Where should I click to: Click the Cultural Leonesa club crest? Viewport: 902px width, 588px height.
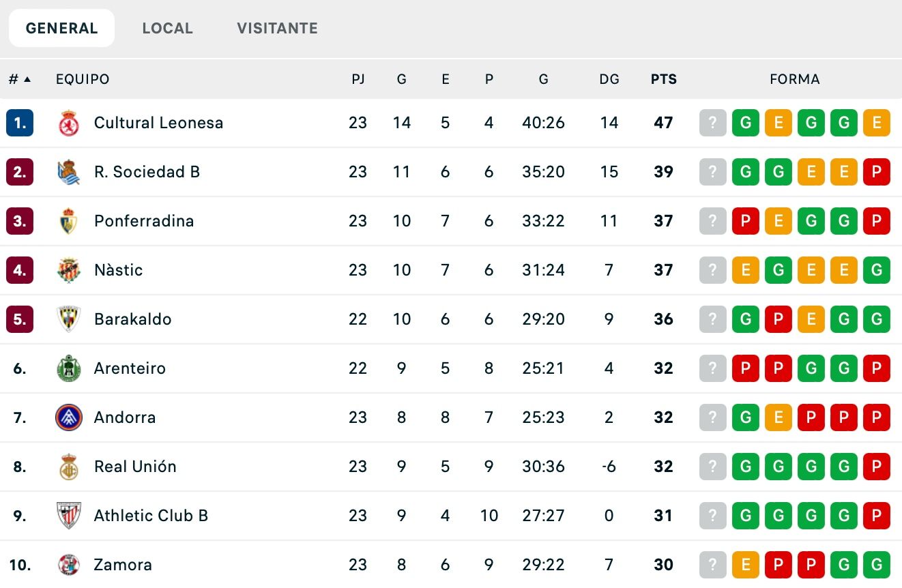coord(68,123)
